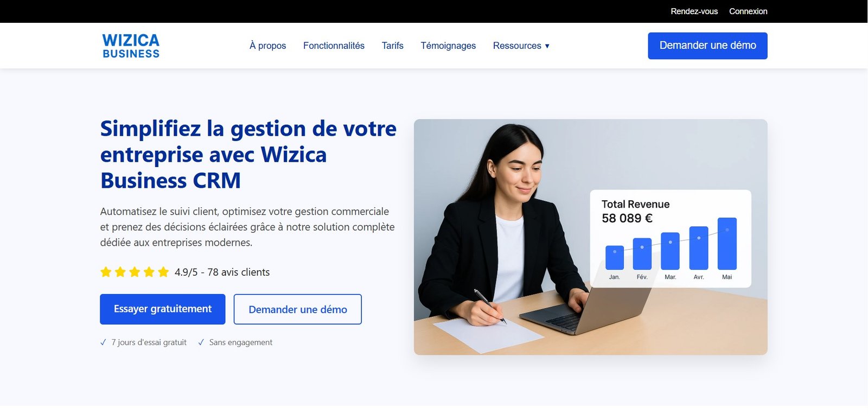Screen dimensions: 868x414
Task: Open the Fonctionnalités menu item
Action: 334,46
